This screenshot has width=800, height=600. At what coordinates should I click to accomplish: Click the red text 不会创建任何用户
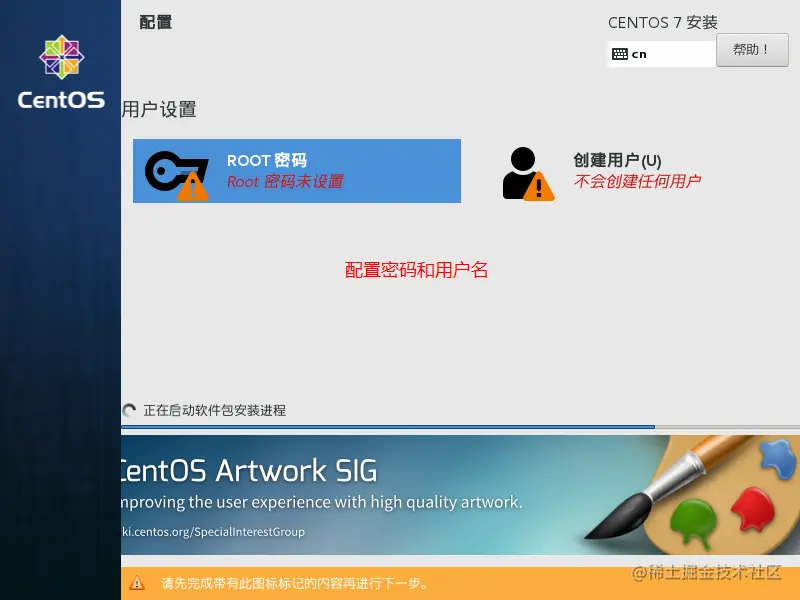[637, 181]
